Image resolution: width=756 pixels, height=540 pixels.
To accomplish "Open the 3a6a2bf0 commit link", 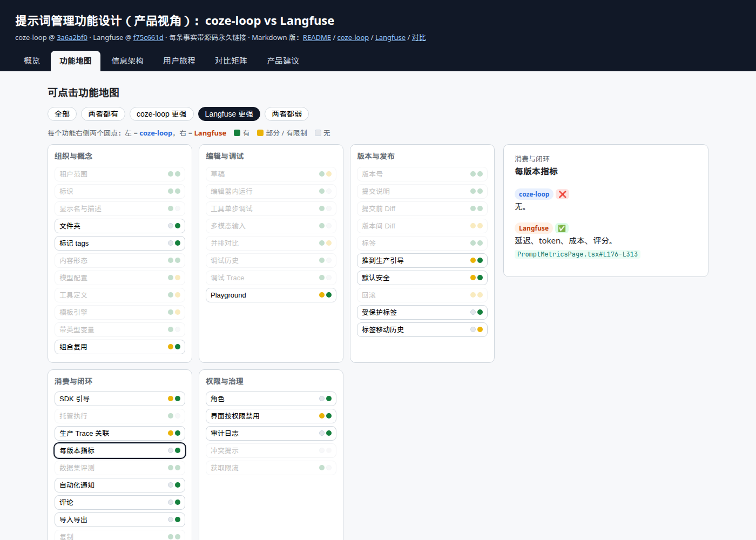I will (72, 38).
